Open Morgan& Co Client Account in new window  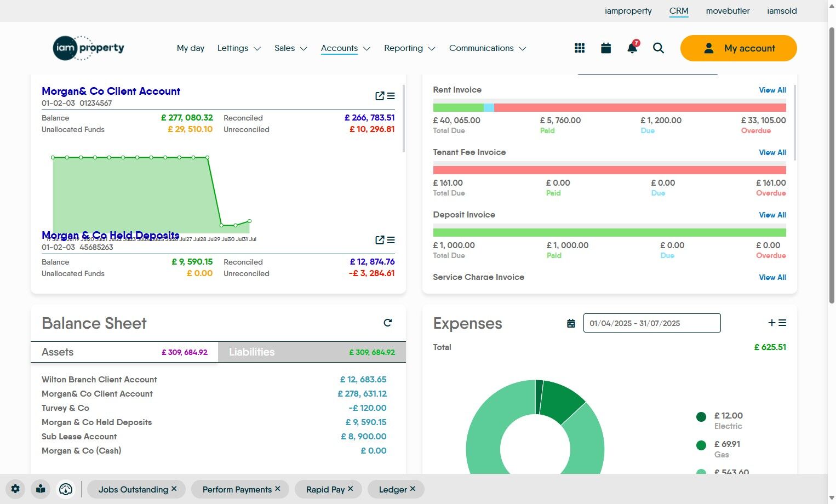pos(380,96)
